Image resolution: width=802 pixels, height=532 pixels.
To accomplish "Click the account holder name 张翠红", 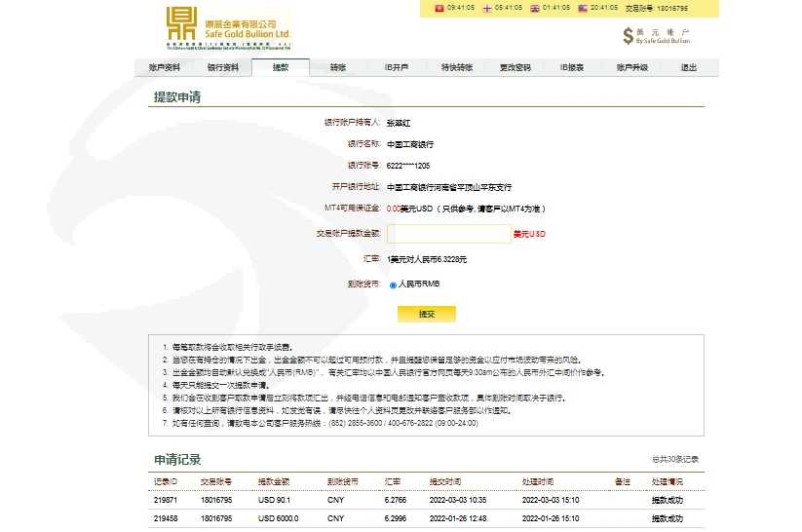I will pyautogui.click(x=399, y=123).
